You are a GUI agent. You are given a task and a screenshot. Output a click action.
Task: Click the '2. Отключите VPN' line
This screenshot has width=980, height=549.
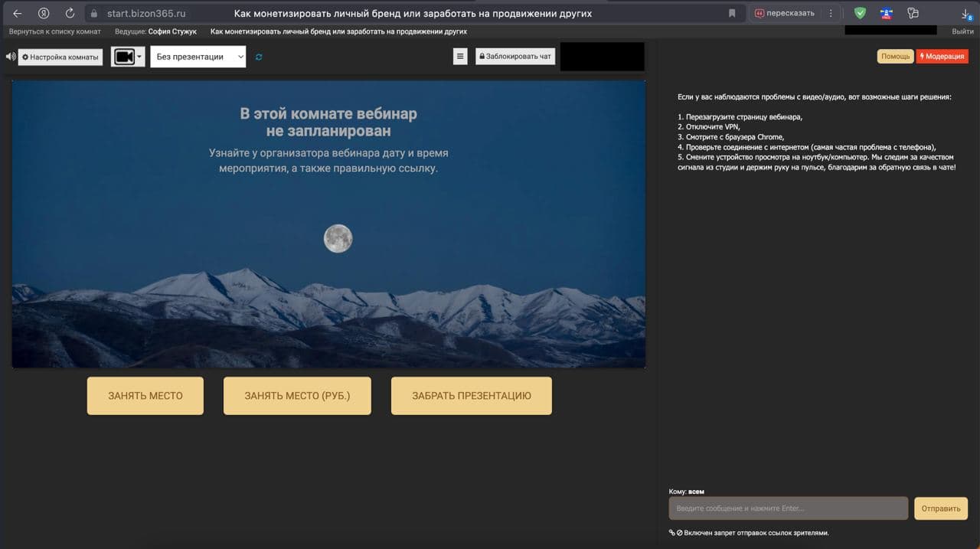tap(708, 127)
